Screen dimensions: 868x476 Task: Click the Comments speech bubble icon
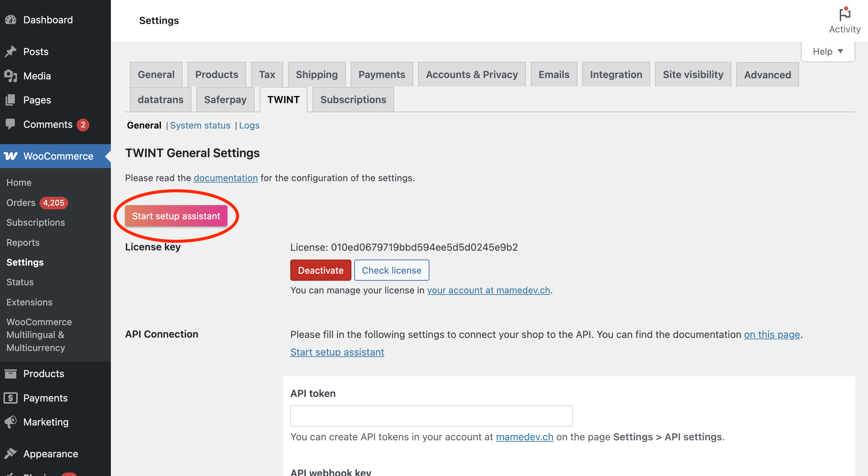[11, 124]
